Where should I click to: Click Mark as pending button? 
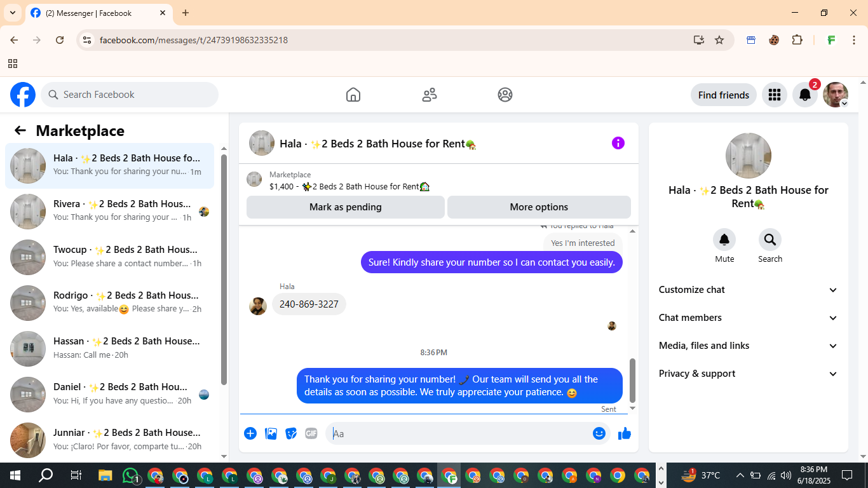(346, 207)
